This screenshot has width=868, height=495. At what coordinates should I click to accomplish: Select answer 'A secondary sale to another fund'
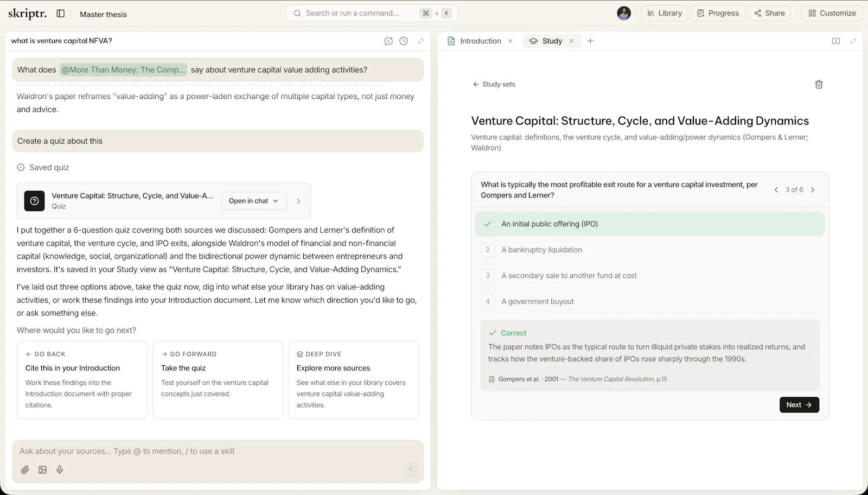point(650,276)
